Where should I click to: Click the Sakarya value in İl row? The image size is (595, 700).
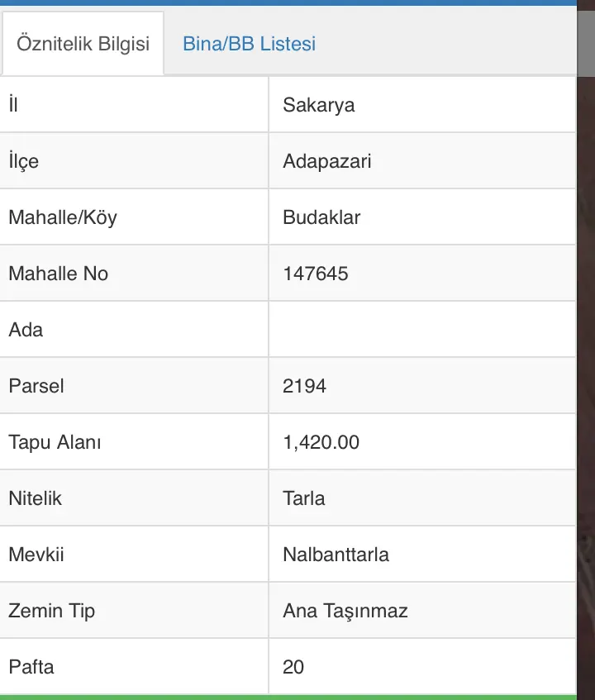pos(319,105)
